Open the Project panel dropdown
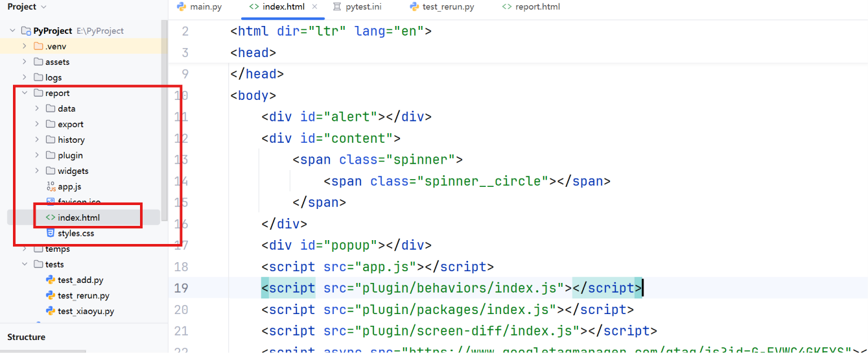 pyautogui.click(x=43, y=7)
